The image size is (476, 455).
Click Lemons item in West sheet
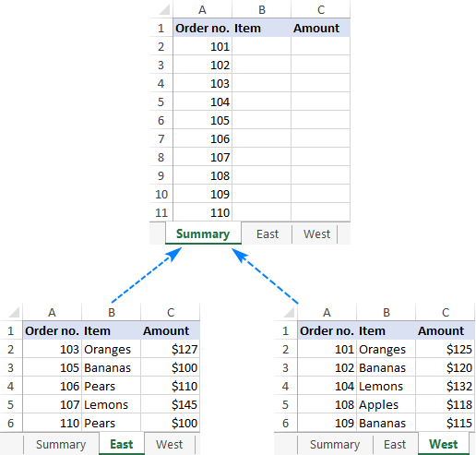pos(387,386)
